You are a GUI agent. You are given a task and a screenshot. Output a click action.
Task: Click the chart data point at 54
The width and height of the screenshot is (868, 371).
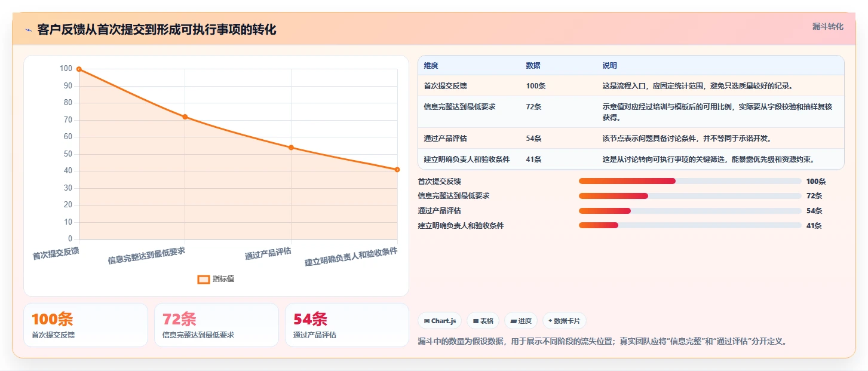pos(291,148)
